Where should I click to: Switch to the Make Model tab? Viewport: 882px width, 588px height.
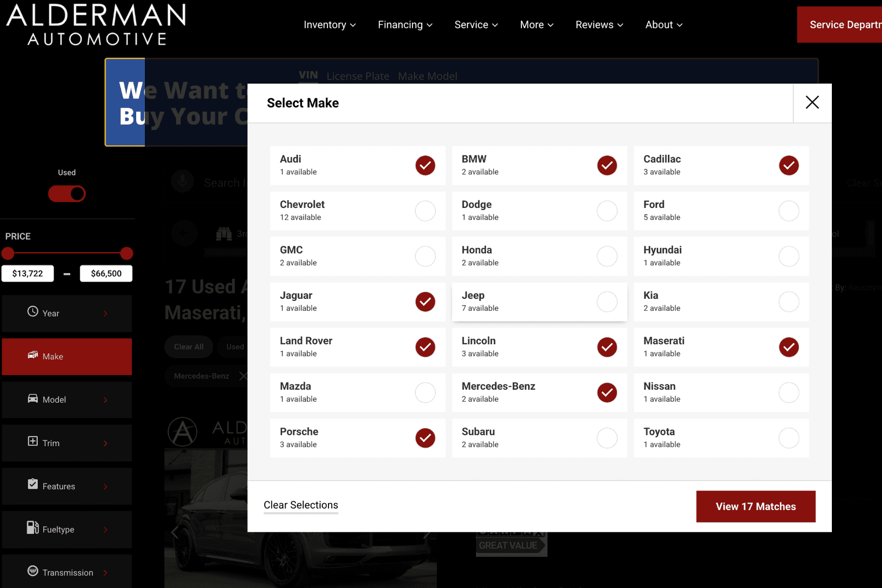pyautogui.click(x=428, y=76)
